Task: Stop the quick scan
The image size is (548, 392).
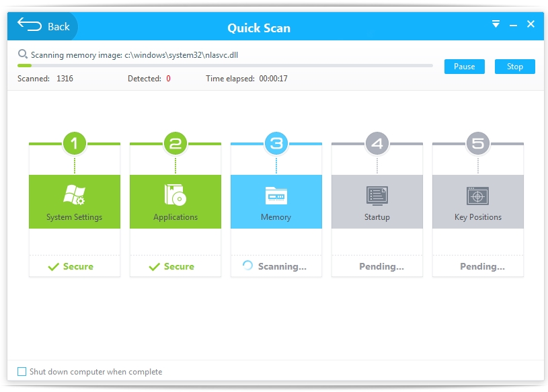Action: 514,67
